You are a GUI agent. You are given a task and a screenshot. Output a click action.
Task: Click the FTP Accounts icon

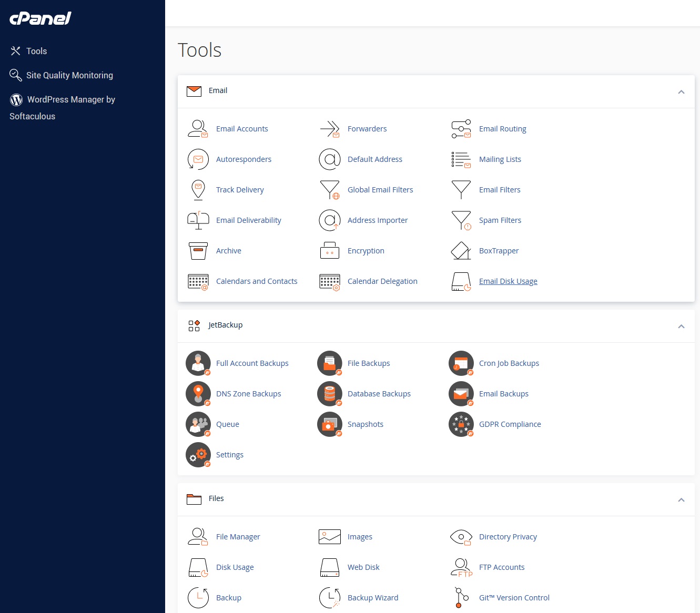[461, 567]
